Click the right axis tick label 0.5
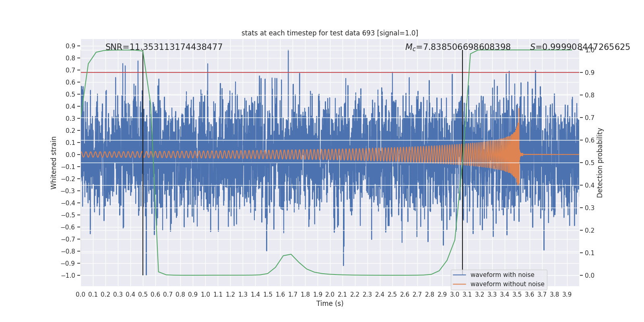Viewport: 644px width, 322px height. click(x=590, y=163)
